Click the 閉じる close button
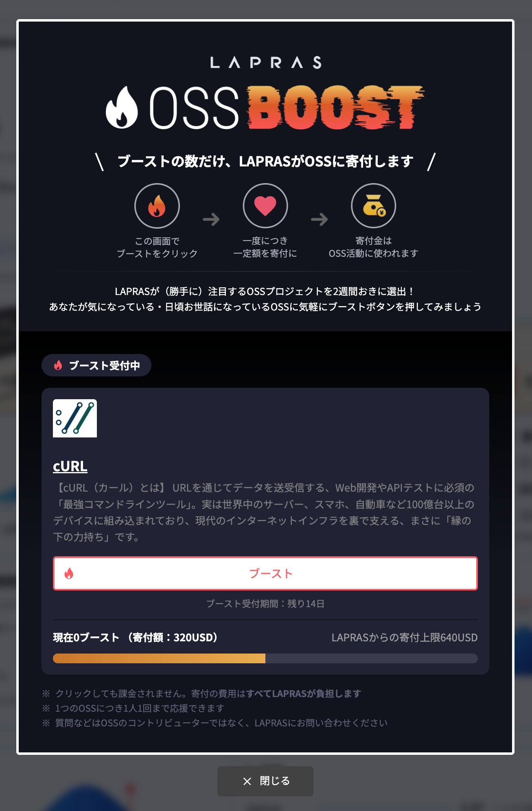Viewport: 532px width, 811px height. coord(265,781)
